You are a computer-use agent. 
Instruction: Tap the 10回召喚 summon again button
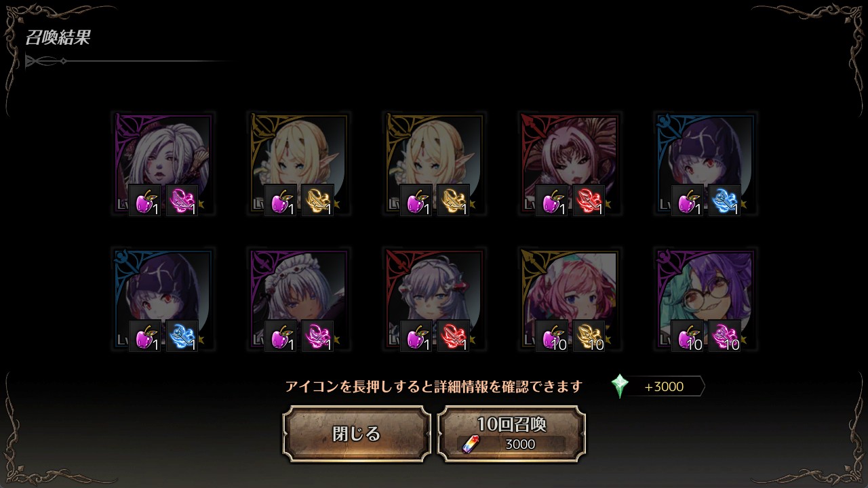[512, 434]
